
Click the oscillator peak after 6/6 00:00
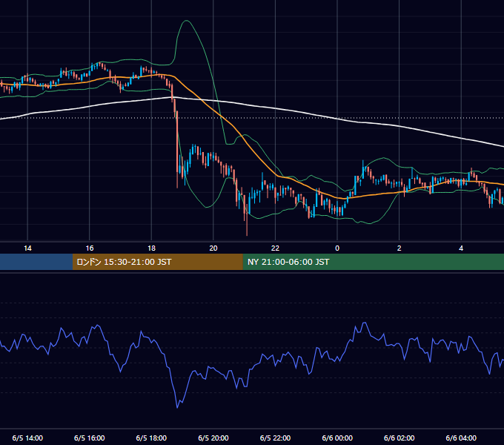coord(365,323)
